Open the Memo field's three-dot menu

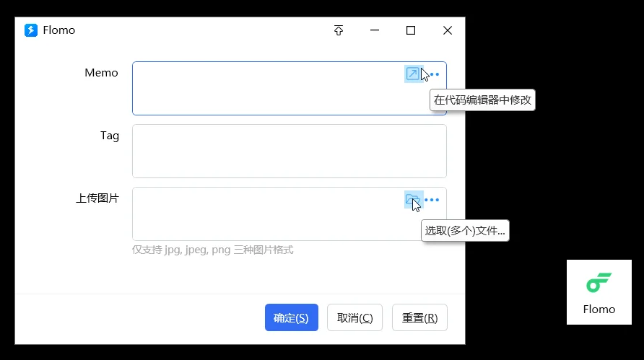pyautogui.click(x=435, y=74)
